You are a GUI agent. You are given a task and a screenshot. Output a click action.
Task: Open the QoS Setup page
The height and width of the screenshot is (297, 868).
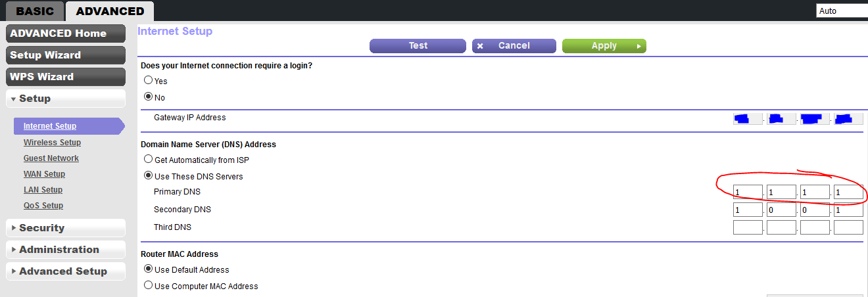coord(43,206)
